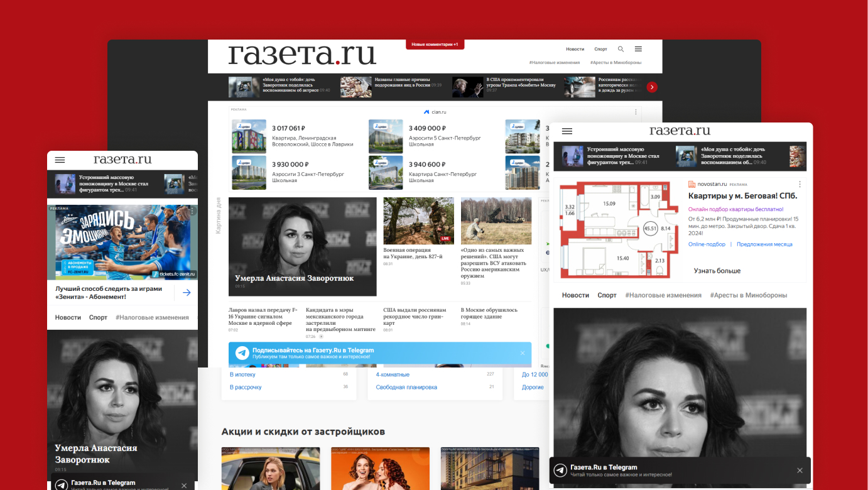
Task: Open hamburger menu in tablet view
Action: click(x=567, y=131)
